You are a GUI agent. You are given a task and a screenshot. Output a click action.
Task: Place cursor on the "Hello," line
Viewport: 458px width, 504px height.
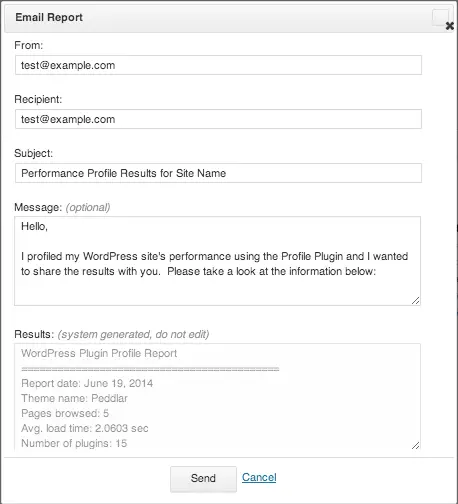point(34,227)
